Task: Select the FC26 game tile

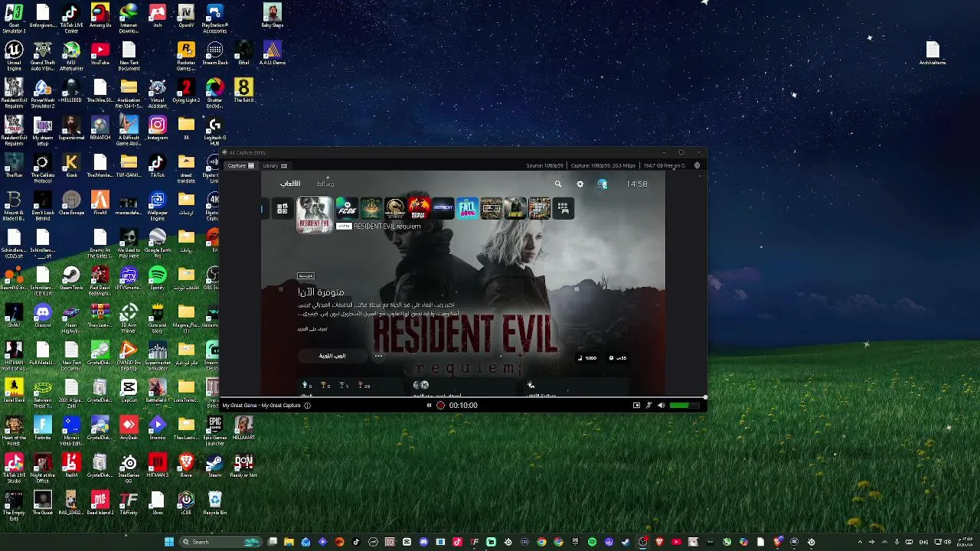Action: pyautogui.click(x=348, y=208)
